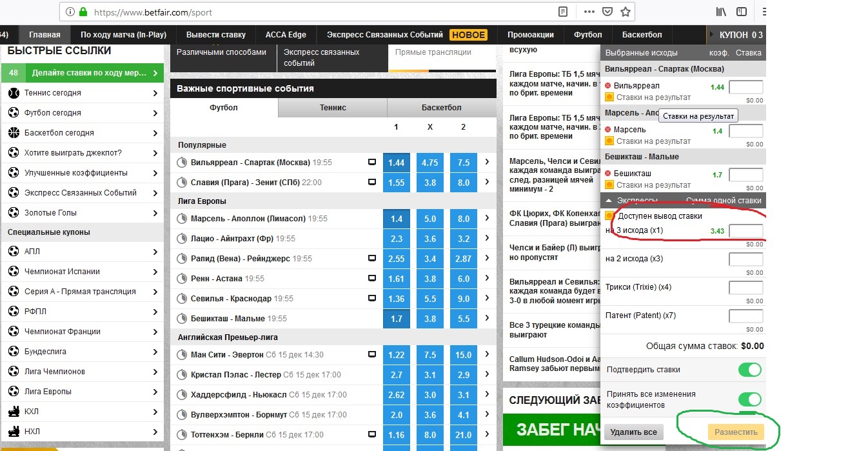Open ACCA Edge in top navigation
This screenshot has width=868, height=451.
pyautogui.click(x=286, y=35)
